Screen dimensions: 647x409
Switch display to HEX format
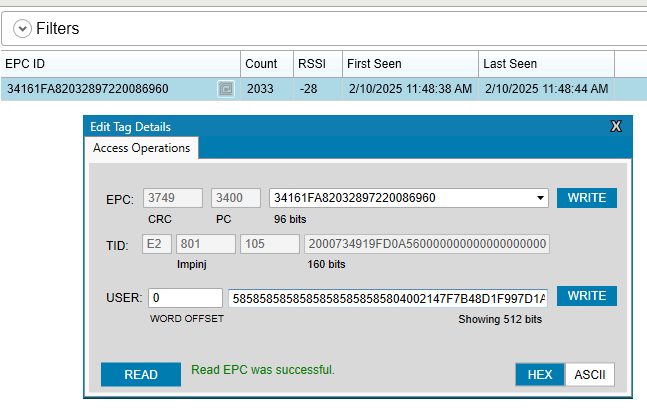coord(540,374)
